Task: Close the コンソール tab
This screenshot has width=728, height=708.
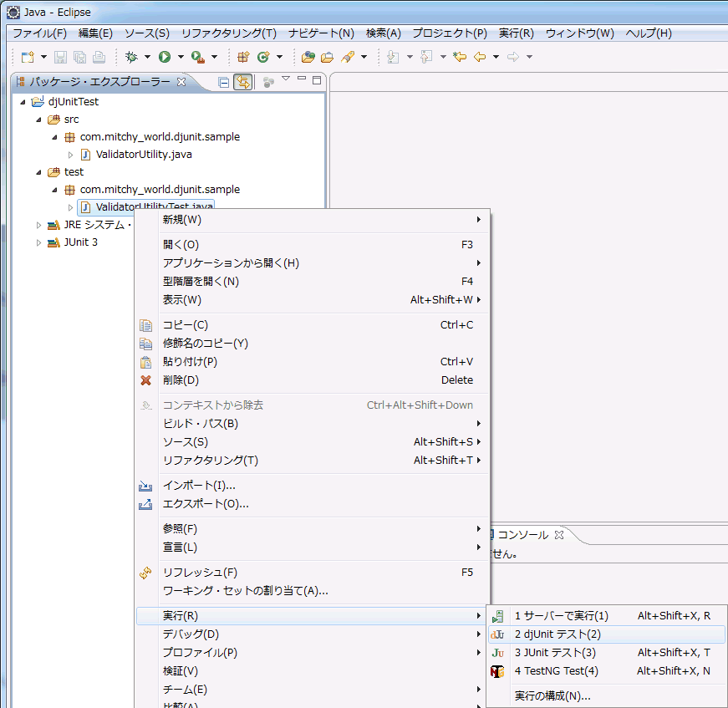Action: pos(559,535)
